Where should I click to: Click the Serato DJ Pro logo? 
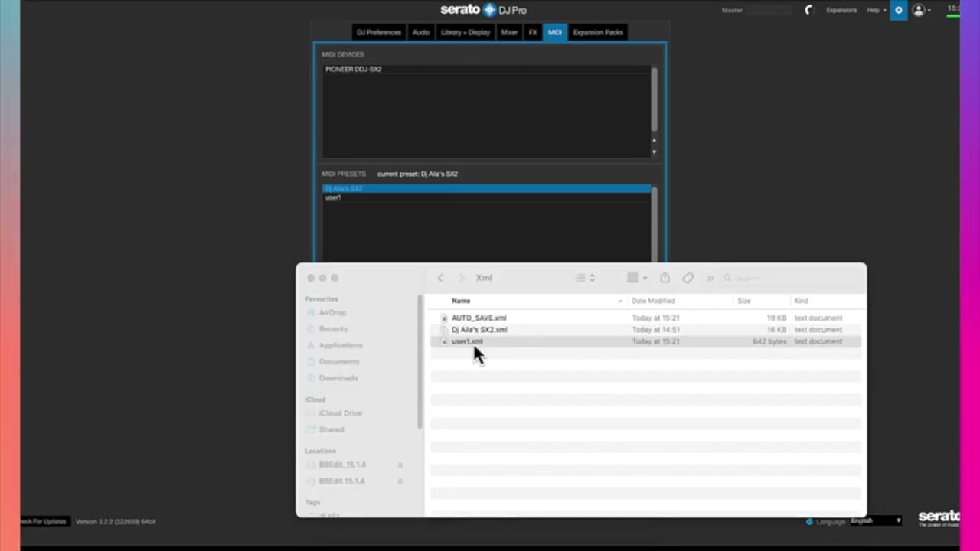(x=483, y=10)
